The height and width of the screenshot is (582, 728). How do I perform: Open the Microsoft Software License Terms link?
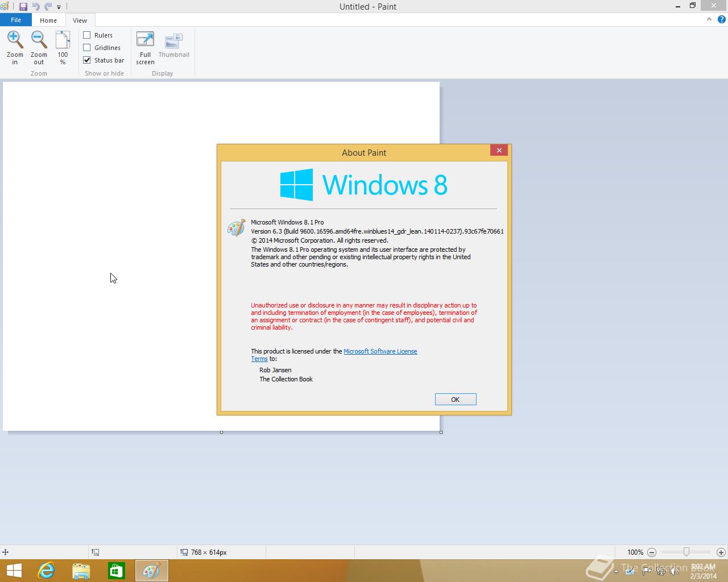click(380, 351)
